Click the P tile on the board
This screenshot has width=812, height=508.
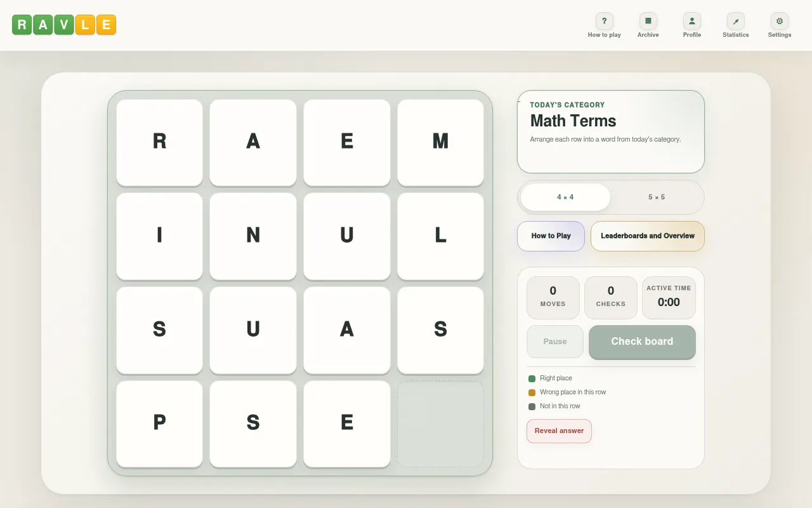(159, 424)
